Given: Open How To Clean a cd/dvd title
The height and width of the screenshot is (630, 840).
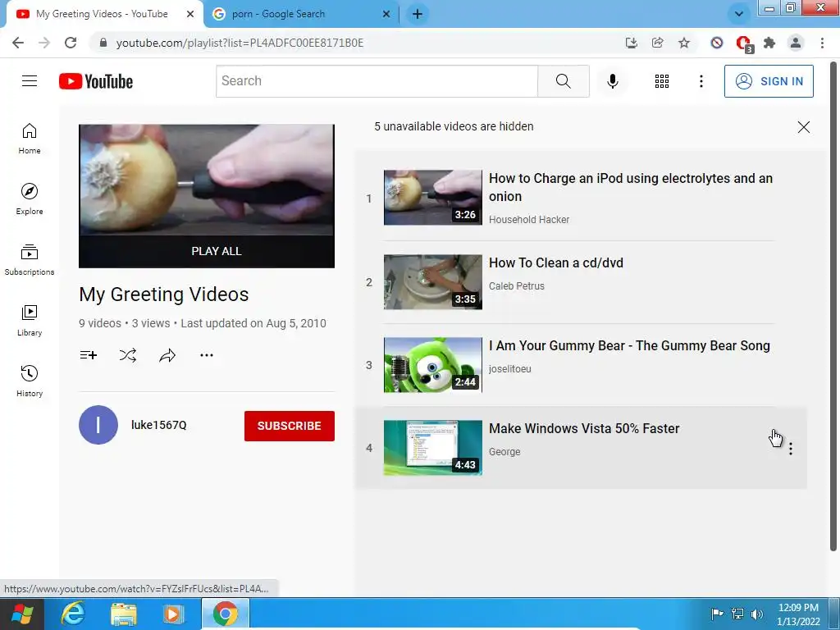Looking at the screenshot, I should coord(556,263).
